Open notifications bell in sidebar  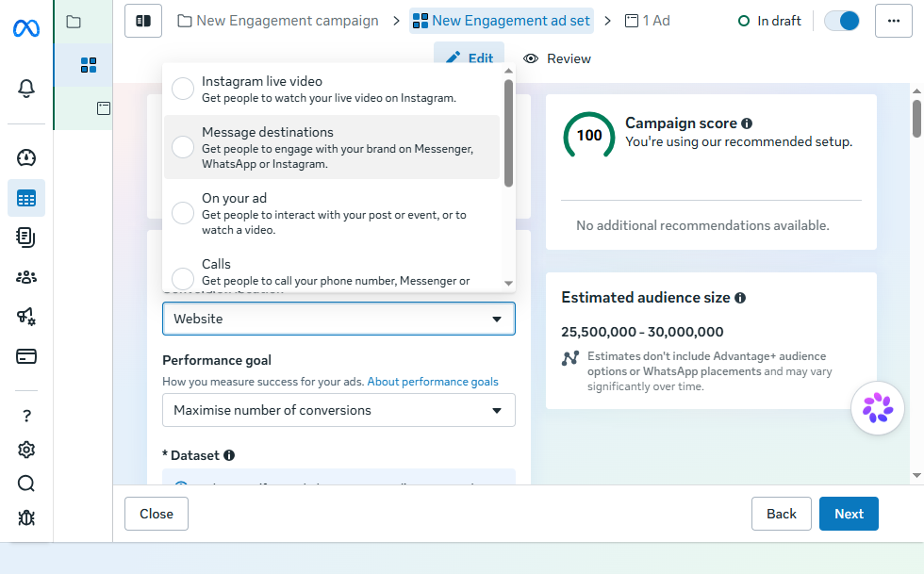(x=26, y=89)
